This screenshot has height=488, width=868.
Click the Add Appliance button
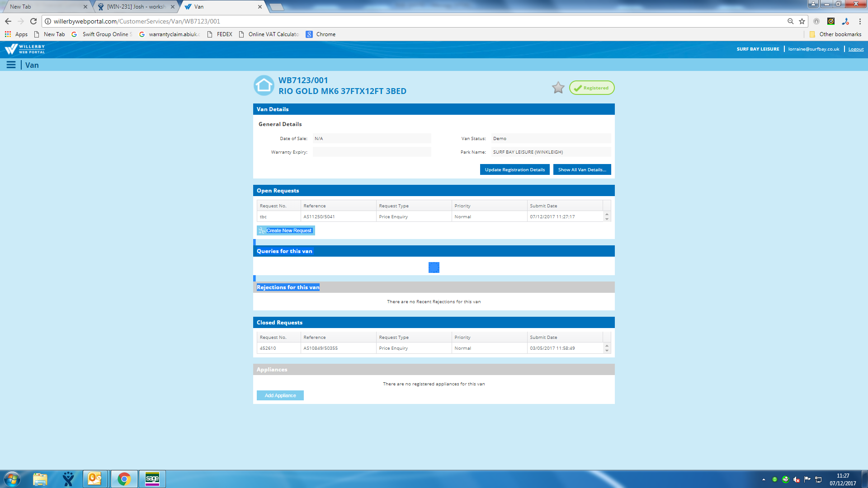click(280, 395)
